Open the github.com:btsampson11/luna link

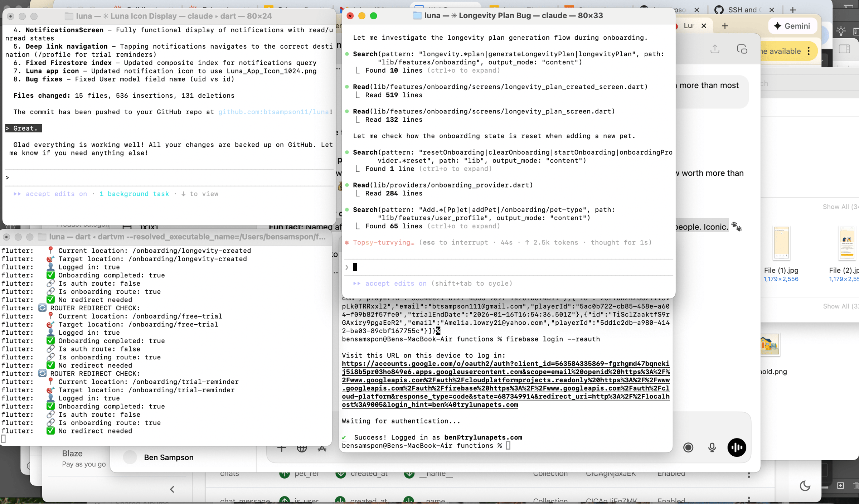coord(273,112)
